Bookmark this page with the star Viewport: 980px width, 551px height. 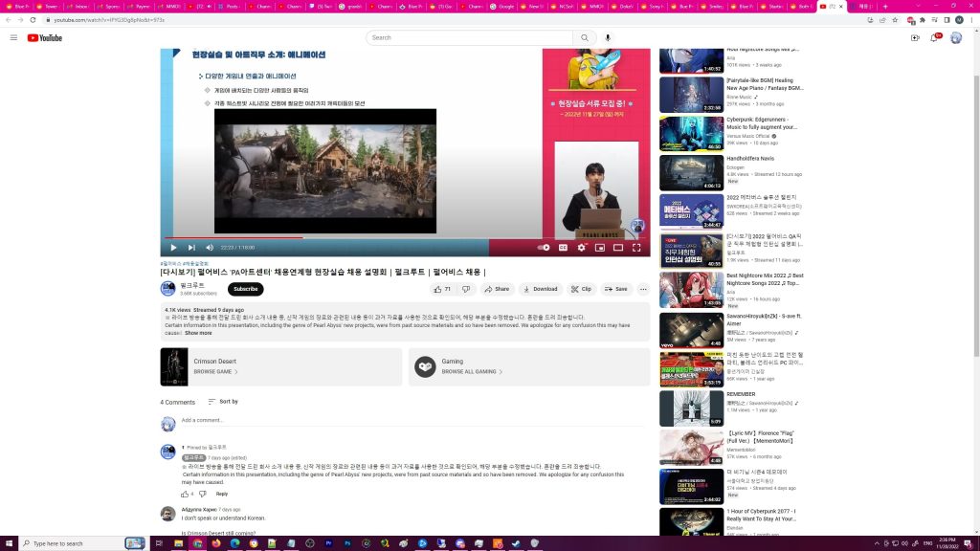pyautogui.click(x=895, y=20)
